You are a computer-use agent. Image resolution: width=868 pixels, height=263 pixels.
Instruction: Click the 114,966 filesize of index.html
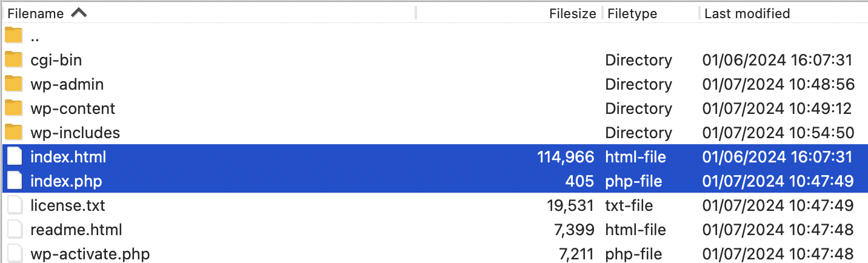566,157
